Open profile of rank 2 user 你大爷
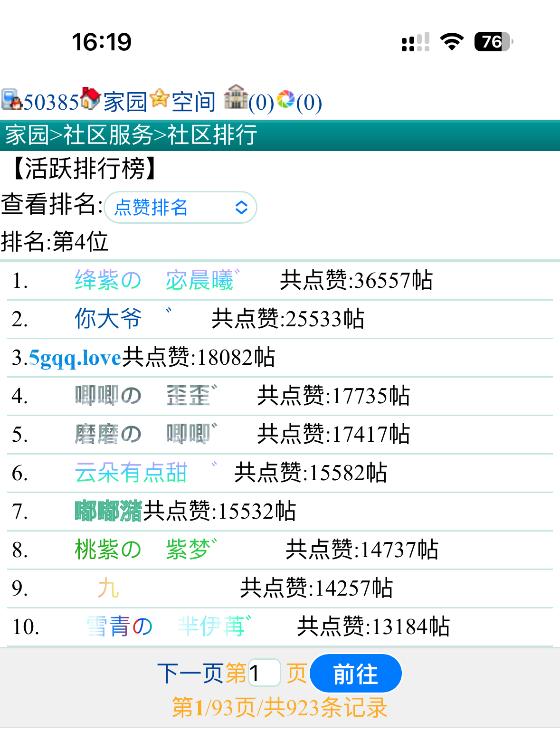This screenshot has width=560, height=731. (x=123, y=319)
